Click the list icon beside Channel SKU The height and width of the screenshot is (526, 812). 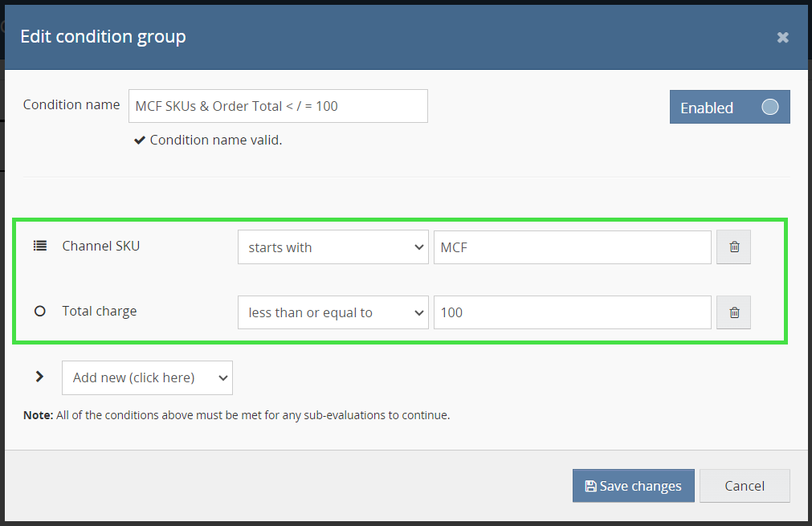click(x=39, y=247)
